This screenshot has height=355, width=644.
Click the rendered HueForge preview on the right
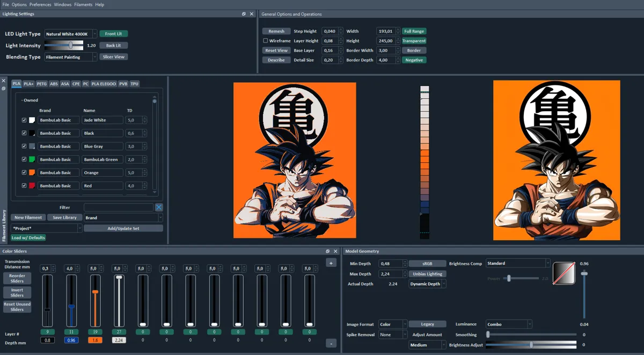coord(557,160)
